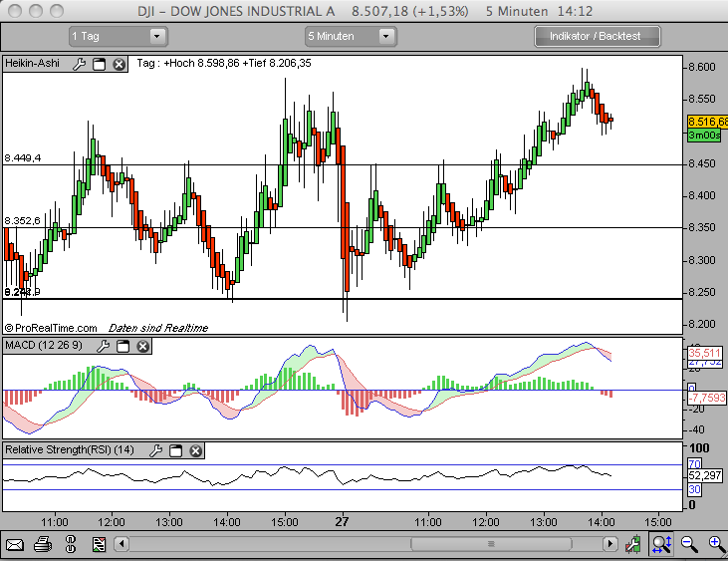Click the window close button in title bar

pyautogui.click(x=15, y=11)
